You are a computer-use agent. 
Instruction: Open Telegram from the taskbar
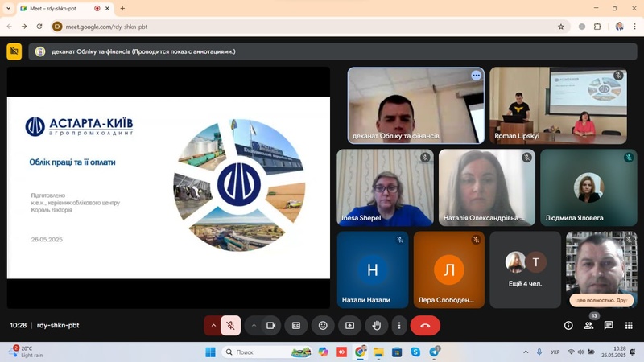tap(434, 352)
